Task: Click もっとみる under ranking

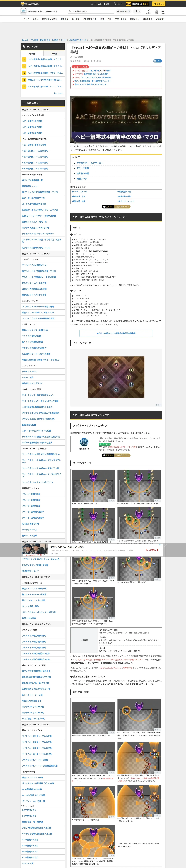Action: pyautogui.click(x=58, y=93)
